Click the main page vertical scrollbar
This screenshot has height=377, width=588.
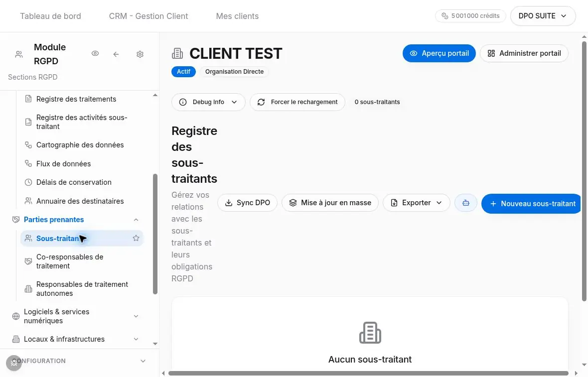(584, 171)
